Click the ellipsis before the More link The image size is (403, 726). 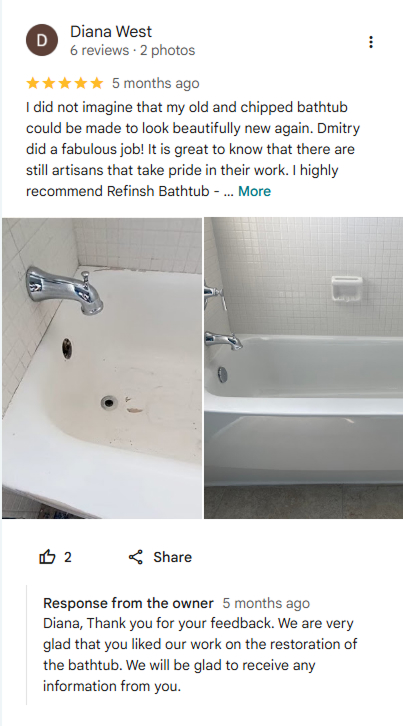(x=228, y=192)
